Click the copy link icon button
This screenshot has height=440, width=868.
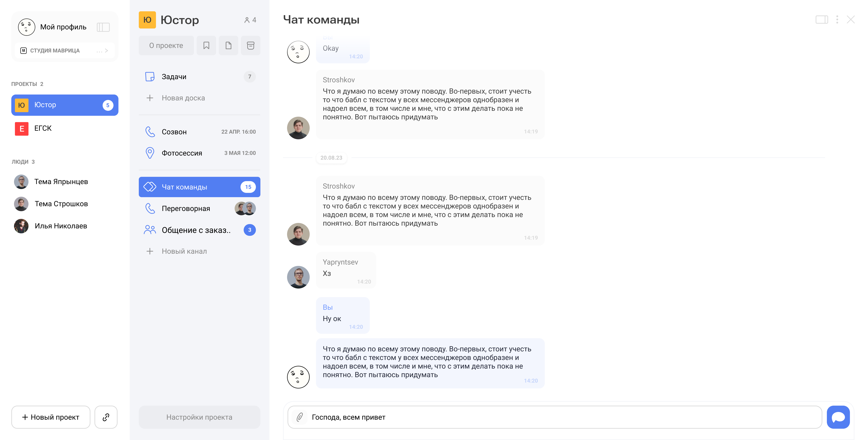[106, 417]
